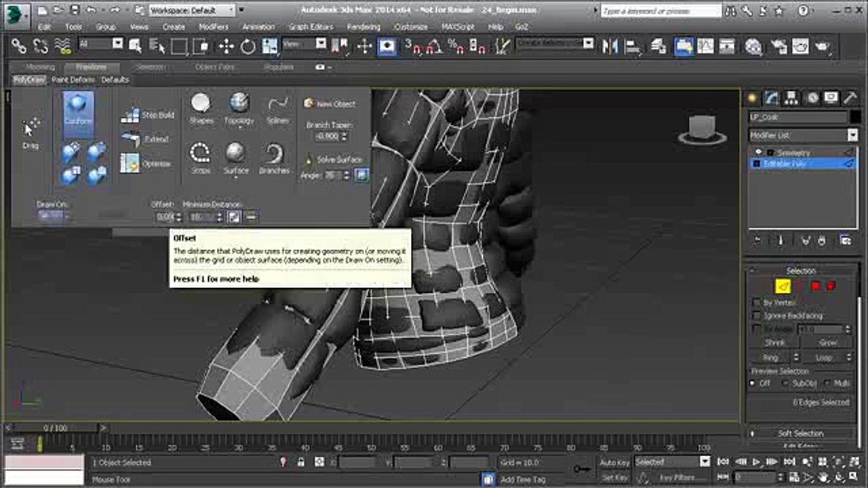The width and height of the screenshot is (868, 488).
Task: Click the New Object button
Action: (x=330, y=104)
